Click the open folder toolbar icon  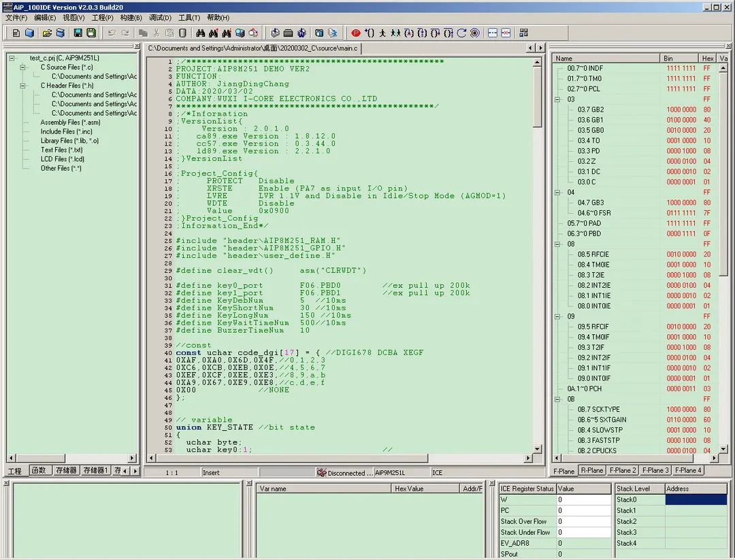[x=47, y=33]
